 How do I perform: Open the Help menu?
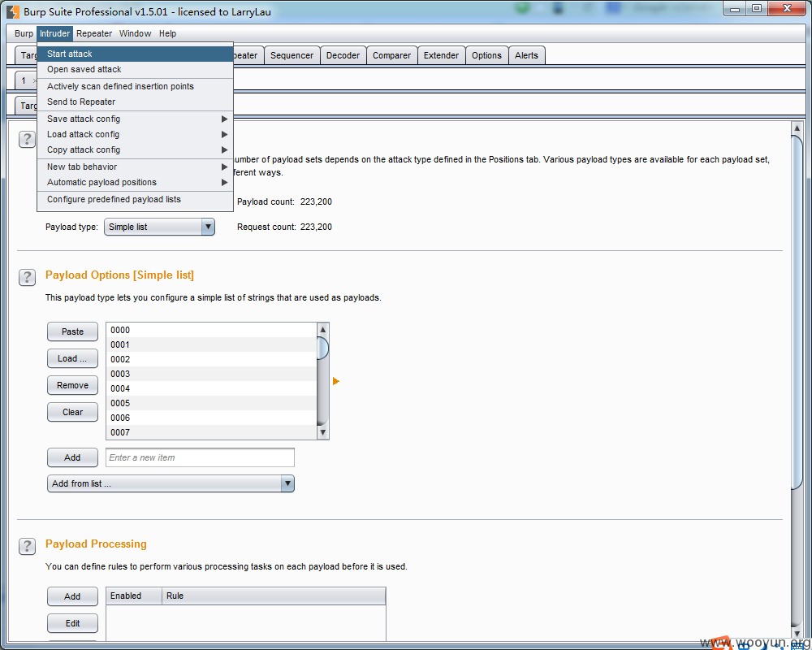[167, 33]
